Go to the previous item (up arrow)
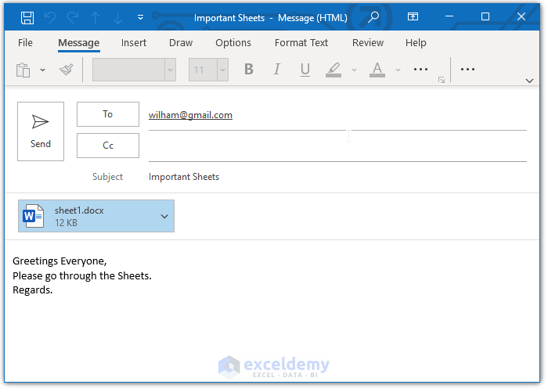 pyautogui.click(x=95, y=17)
